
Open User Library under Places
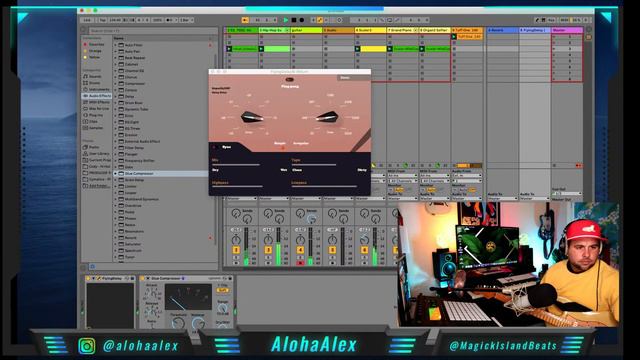pos(99,153)
